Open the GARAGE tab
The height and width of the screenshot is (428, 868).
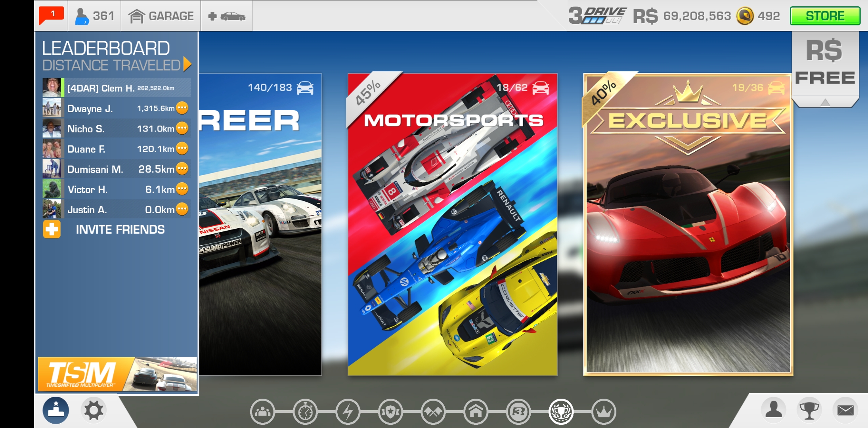[x=161, y=16]
